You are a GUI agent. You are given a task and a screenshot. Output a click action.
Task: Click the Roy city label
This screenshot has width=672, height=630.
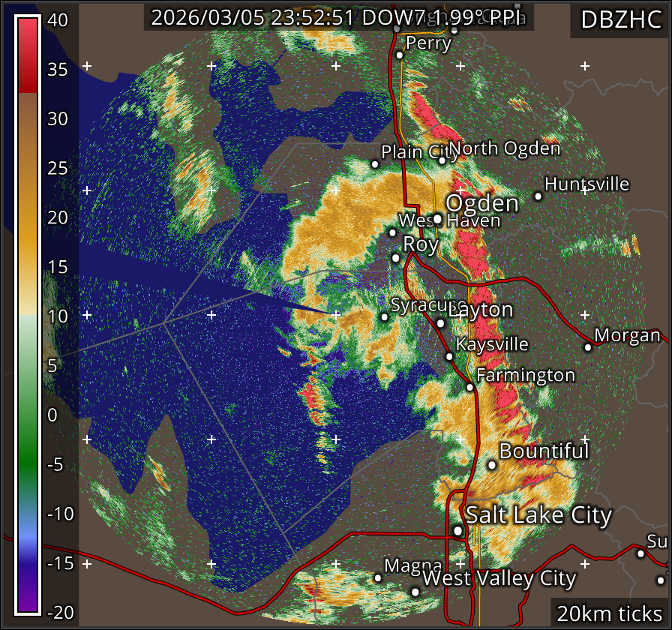click(x=421, y=244)
